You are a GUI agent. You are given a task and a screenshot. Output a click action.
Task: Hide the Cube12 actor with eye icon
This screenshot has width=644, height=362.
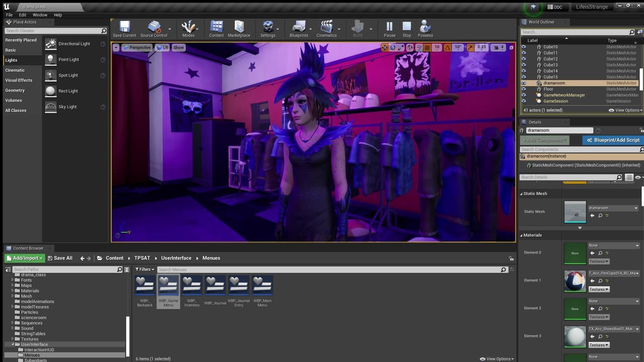(523, 59)
